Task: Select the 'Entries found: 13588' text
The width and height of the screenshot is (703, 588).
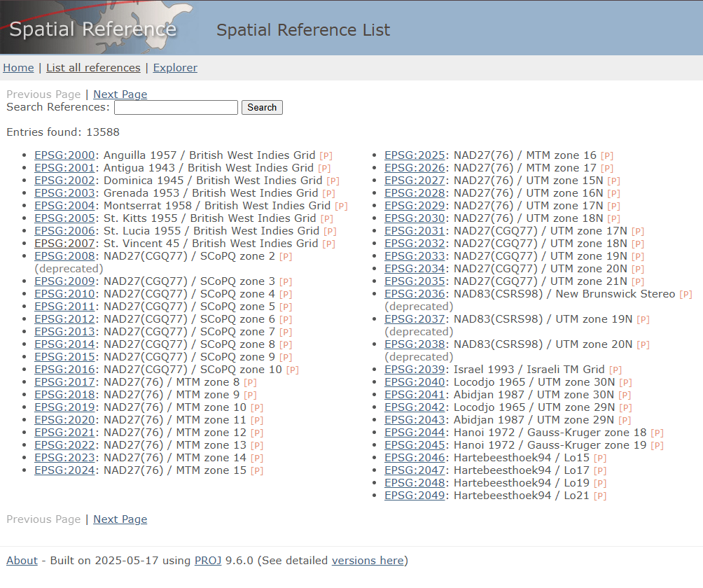Action: pos(63,132)
